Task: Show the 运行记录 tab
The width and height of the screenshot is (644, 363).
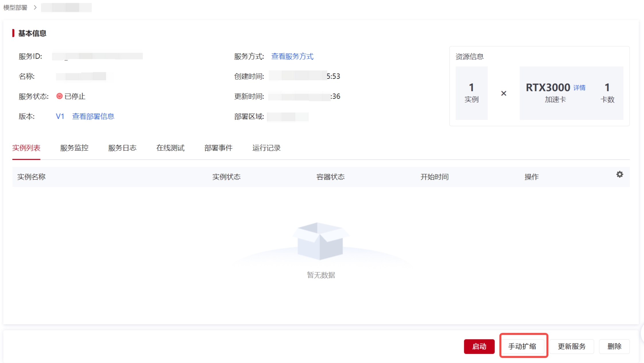Action: [266, 148]
